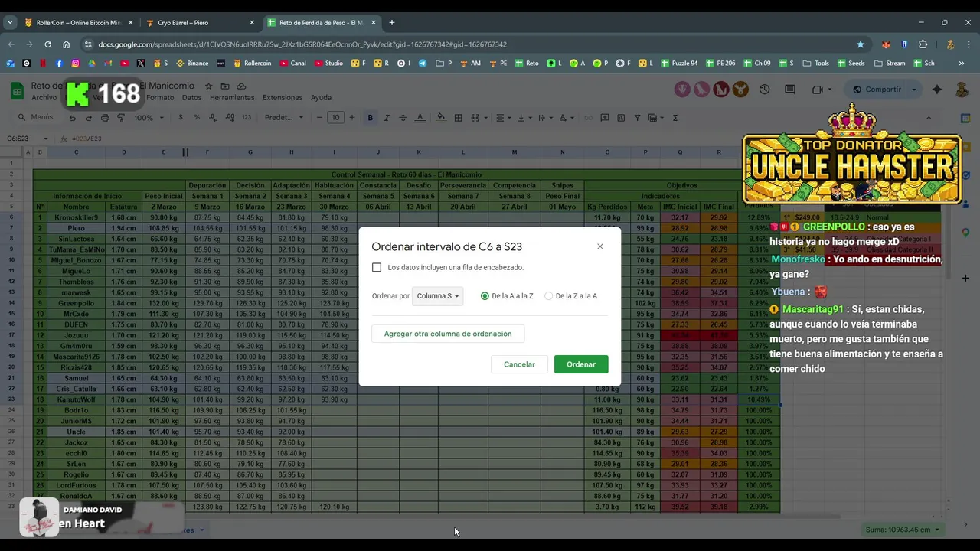
Task: Open the Binance bookmark
Action: (192, 64)
